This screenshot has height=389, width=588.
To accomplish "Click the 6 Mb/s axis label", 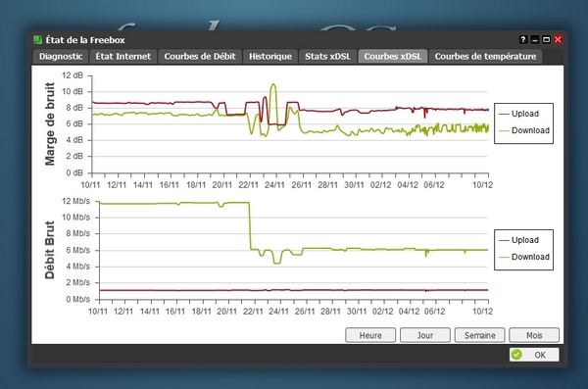I will coord(78,250).
